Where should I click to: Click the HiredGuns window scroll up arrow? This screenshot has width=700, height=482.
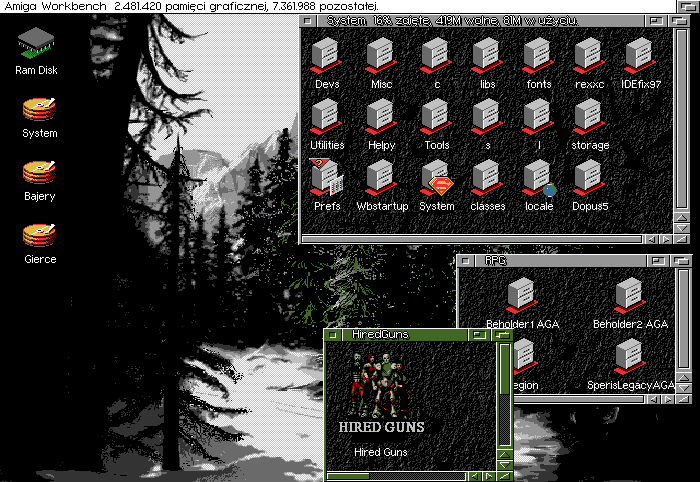(x=504, y=455)
